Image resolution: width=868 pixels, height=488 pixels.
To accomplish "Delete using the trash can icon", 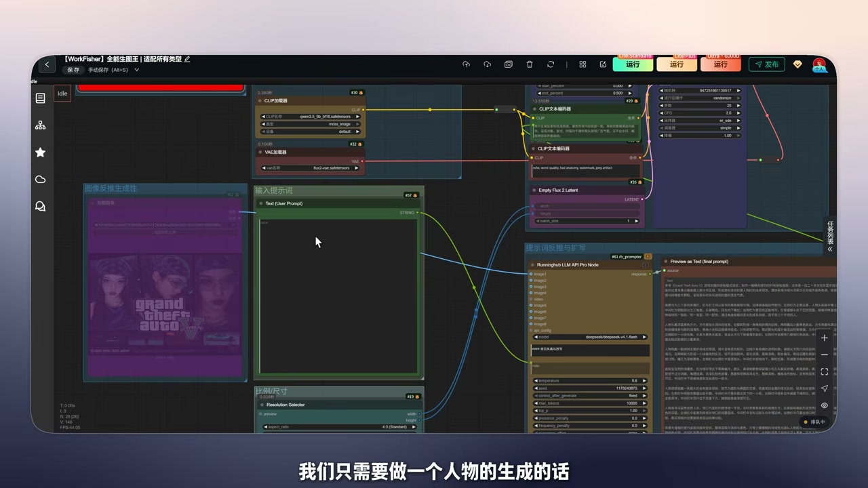I will click(530, 64).
